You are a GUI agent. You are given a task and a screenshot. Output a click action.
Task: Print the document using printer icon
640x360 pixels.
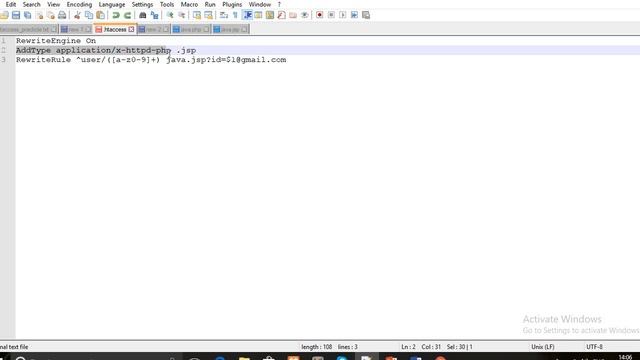pyautogui.click(x=62, y=15)
